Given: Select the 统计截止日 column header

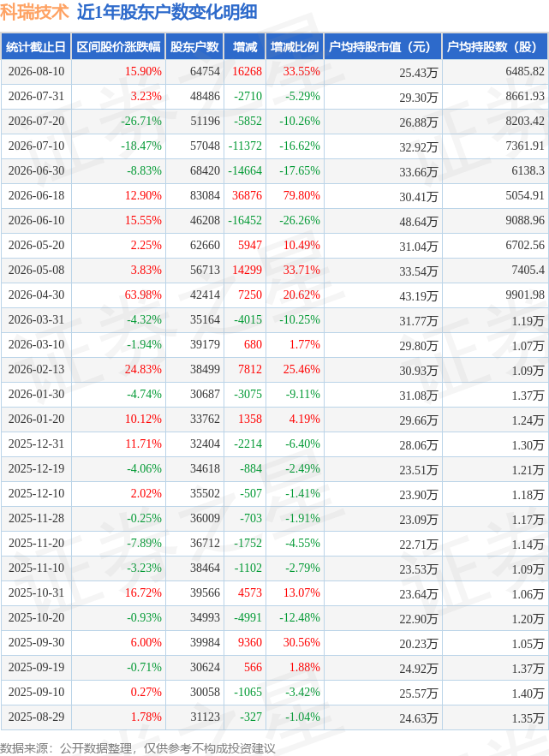Looking at the screenshot, I should coord(36,47).
